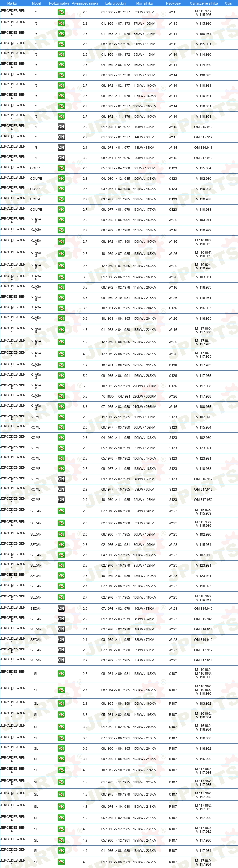Screen dimensions: 238x868
Task: Click the petrol icon in the 143kW / 195KM row
Action: (61, 715)
